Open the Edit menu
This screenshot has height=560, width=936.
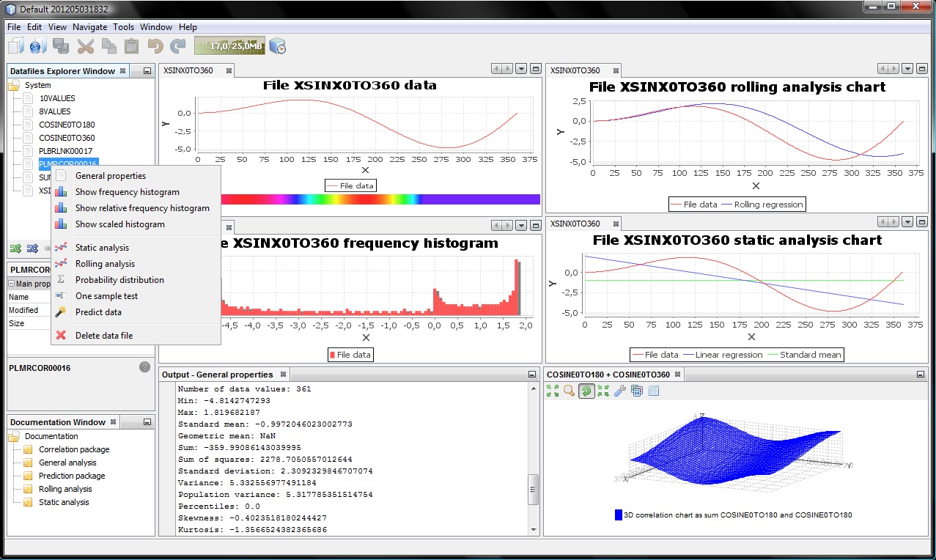point(34,27)
